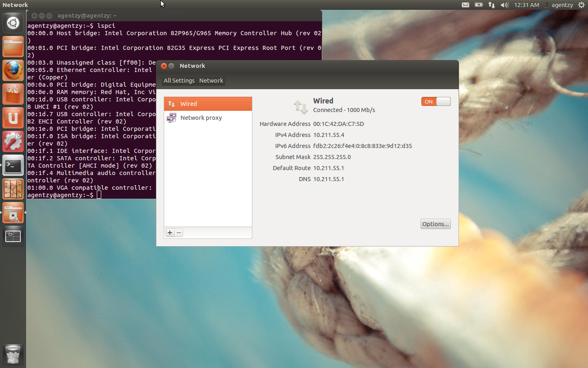Screen dimensions: 588x368
Task: Click Subnet Mask value 255.255.255.0
Action: pyautogui.click(x=332, y=157)
